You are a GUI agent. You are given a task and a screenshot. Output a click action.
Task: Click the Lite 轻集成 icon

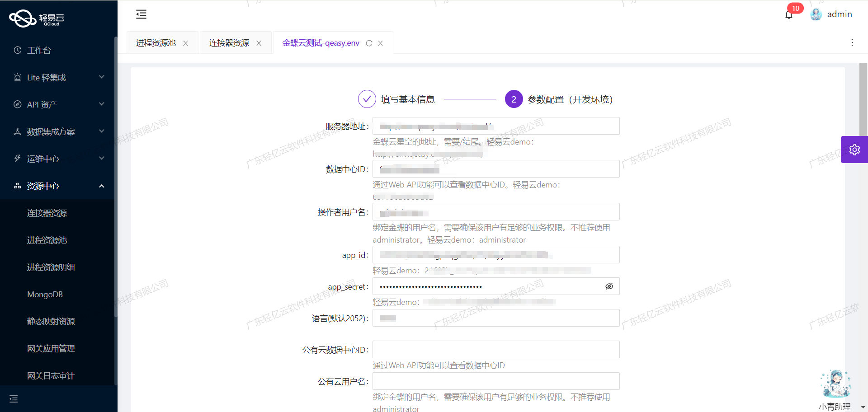pos(18,77)
